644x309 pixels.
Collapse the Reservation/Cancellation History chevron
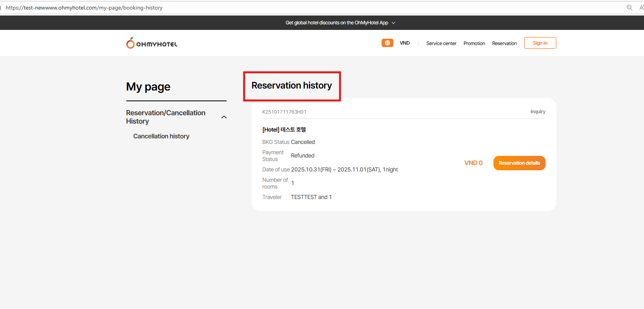click(x=224, y=117)
